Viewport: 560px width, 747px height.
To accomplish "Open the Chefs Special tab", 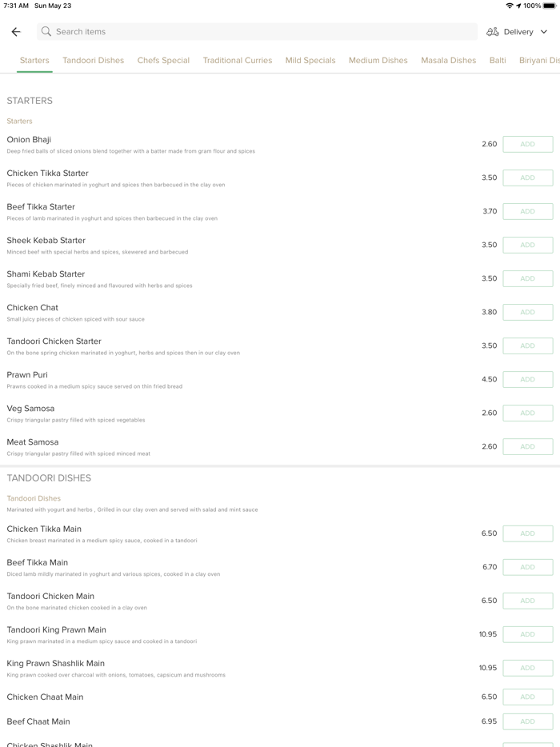I will pyautogui.click(x=163, y=61).
